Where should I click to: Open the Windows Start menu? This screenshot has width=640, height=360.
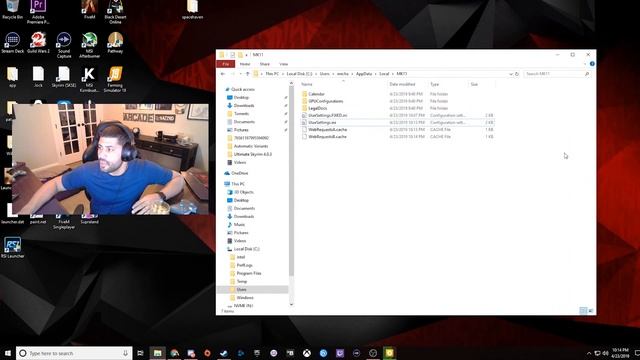[7, 353]
